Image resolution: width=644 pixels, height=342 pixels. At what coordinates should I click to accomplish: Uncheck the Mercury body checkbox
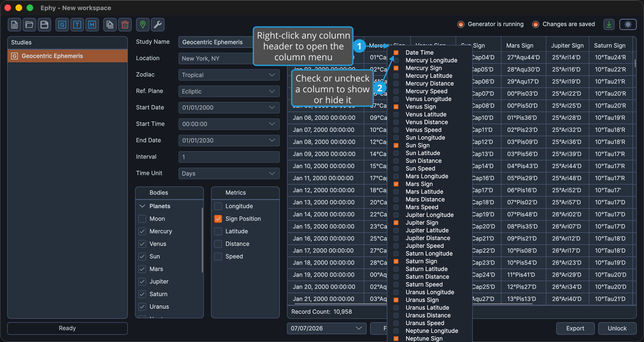pos(142,231)
